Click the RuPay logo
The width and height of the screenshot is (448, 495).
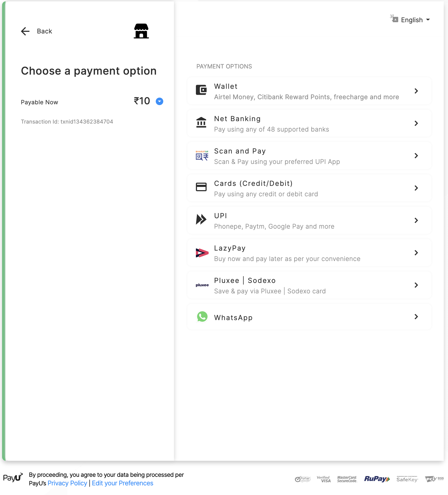[377, 479]
